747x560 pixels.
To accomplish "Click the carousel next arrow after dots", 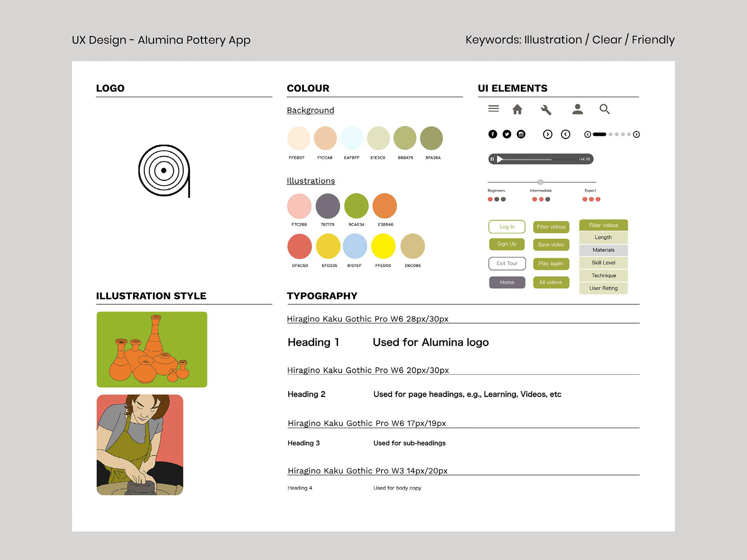I will tap(637, 134).
